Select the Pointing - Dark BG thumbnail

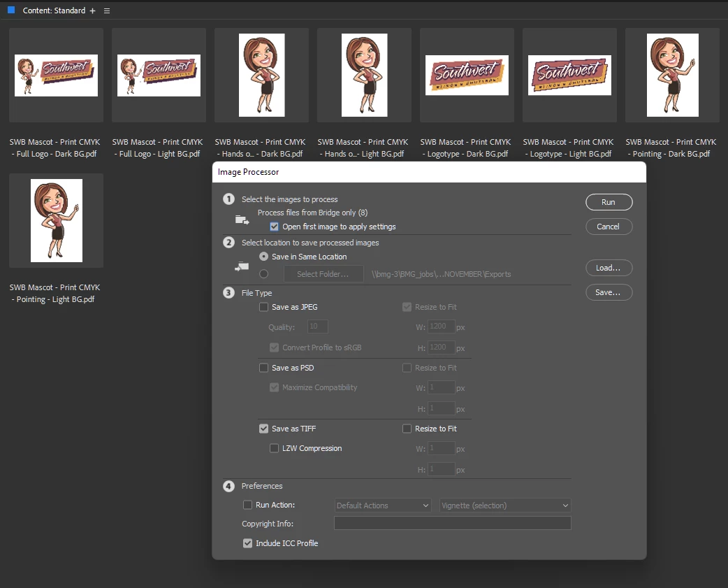point(672,76)
